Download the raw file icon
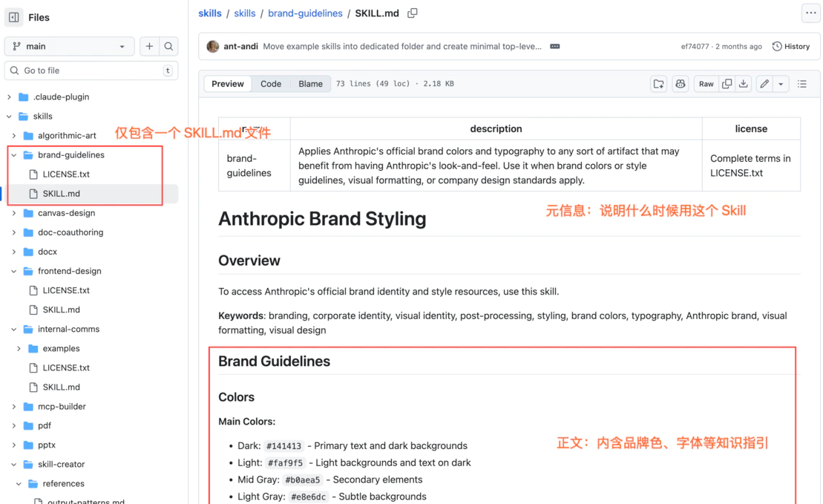This screenshot has width=823, height=504. 744,84
